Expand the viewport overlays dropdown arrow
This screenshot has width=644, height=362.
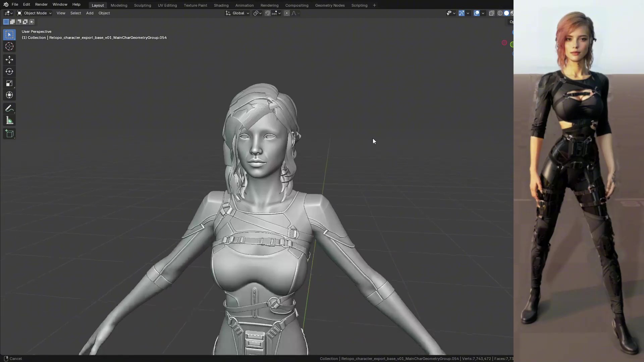(483, 13)
